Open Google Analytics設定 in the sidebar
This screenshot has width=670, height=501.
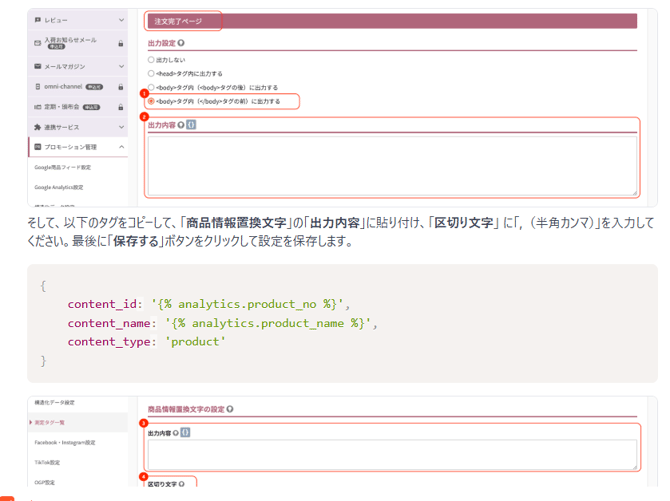pos(59,187)
